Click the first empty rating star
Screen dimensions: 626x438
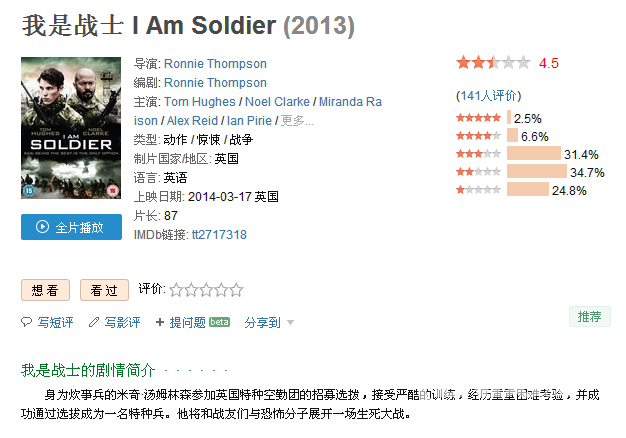click(x=176, y=290)
